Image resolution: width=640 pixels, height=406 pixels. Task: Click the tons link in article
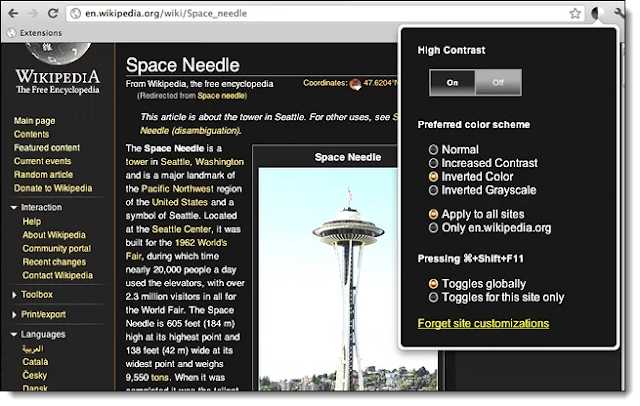(160, 378)
